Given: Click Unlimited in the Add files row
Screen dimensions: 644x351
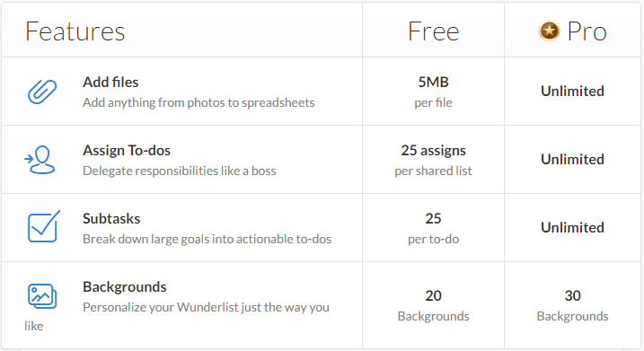Looking at the screenshot, I should click(x=572, y=92).
